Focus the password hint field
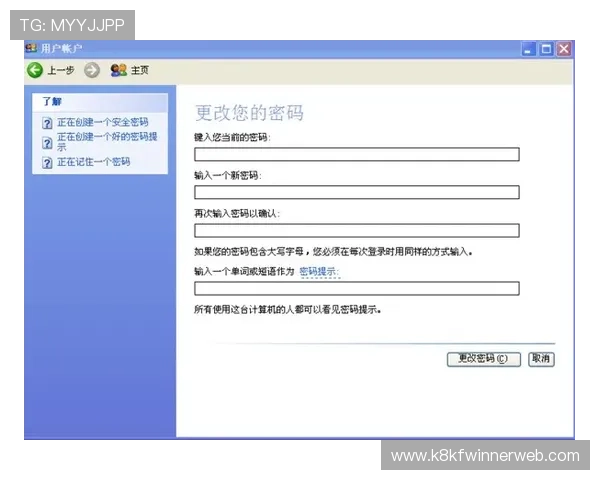This screenshot has width=600, height=480. pos(357,288)
